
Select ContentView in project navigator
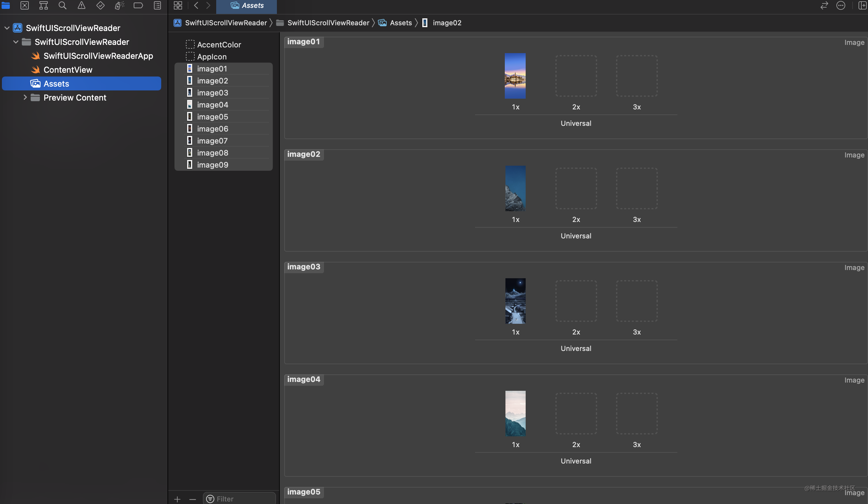point(68,70)
